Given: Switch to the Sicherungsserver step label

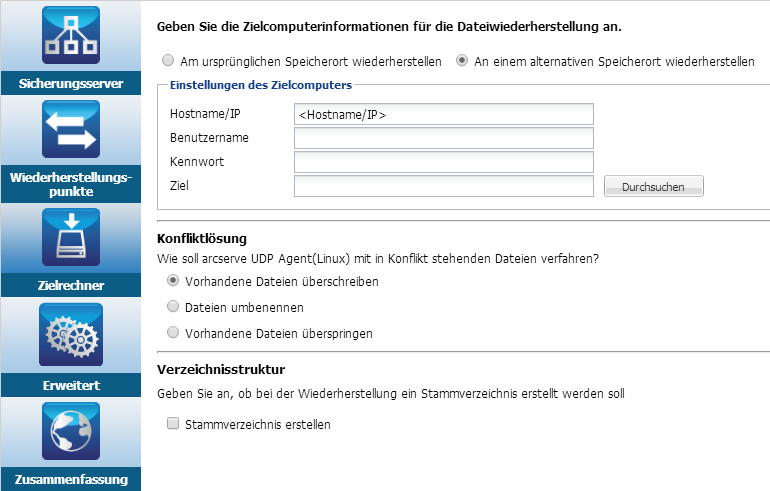Looking at the screenshot, I should click(71, 83).
